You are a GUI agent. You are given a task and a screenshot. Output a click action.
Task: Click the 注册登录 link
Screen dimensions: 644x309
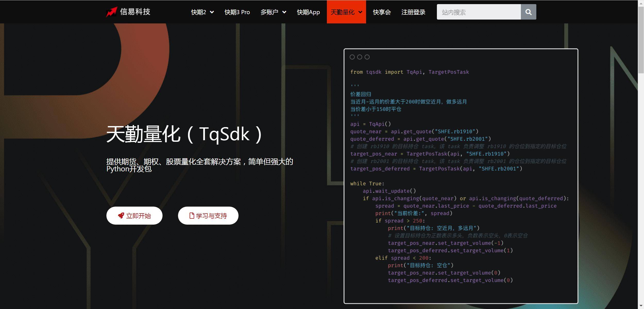click(x=413, y=12)
